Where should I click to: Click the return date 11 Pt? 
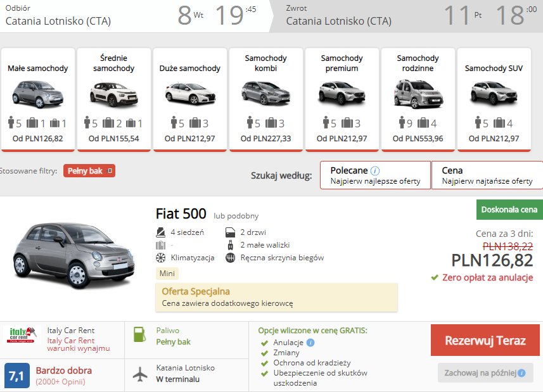click(x=463, y=15)
